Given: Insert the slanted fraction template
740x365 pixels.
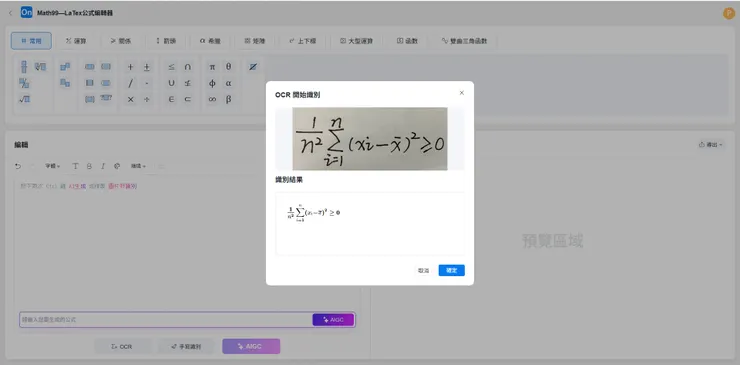Looking at the screenshot, I should tap(24, 83).
